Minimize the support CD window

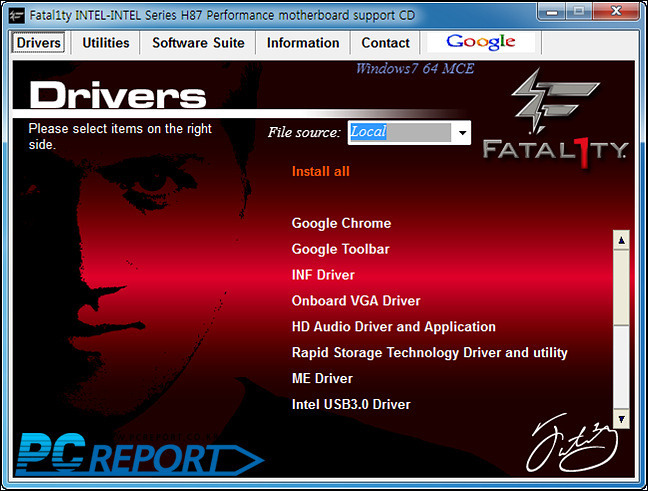551,12
